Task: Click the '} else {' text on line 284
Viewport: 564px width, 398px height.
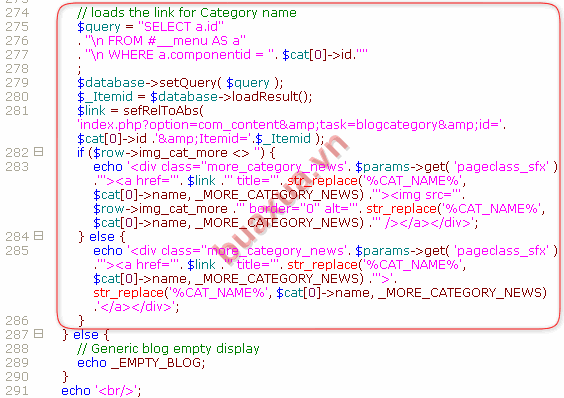Action: [101, 237]
